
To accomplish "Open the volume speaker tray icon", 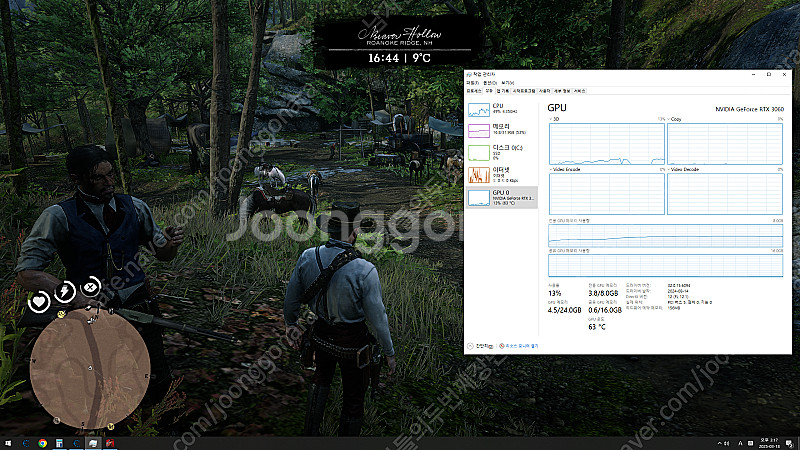I will (x=727, y=443).
